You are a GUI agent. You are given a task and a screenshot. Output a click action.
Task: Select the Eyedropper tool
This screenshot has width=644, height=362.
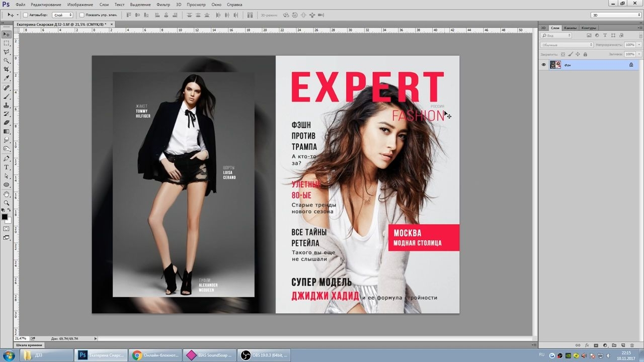coord(7,78)
